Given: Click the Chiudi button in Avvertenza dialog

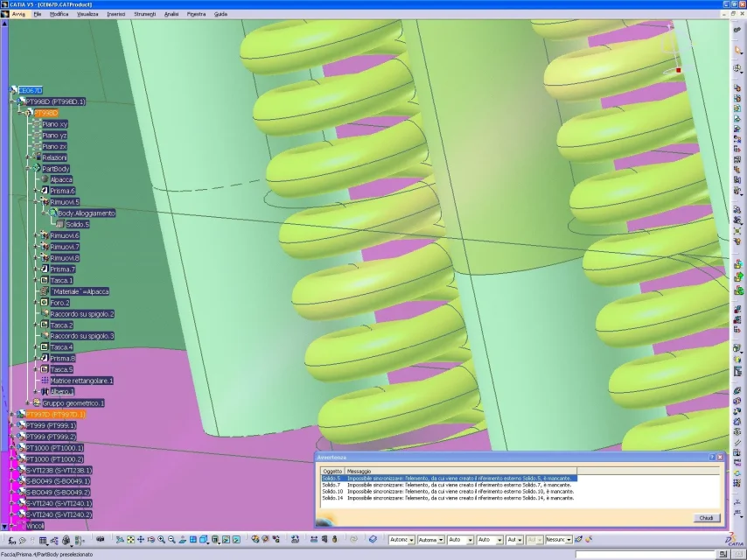Looking at the screenshot, I should click(706, 518).
